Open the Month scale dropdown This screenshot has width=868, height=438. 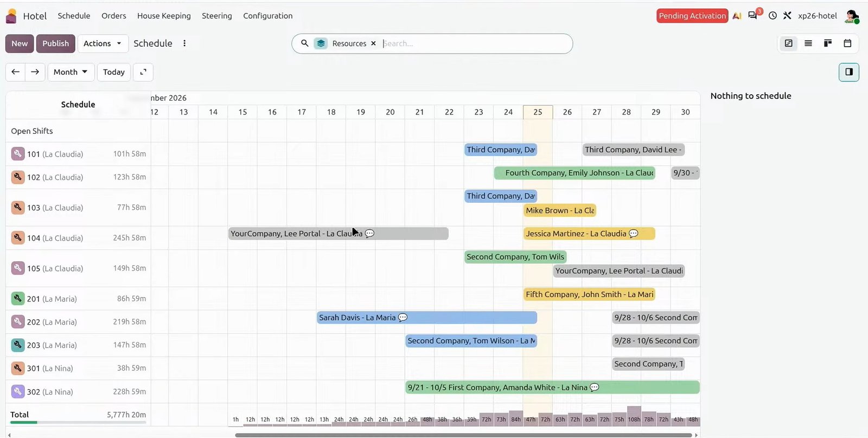(x=71, y=72)
